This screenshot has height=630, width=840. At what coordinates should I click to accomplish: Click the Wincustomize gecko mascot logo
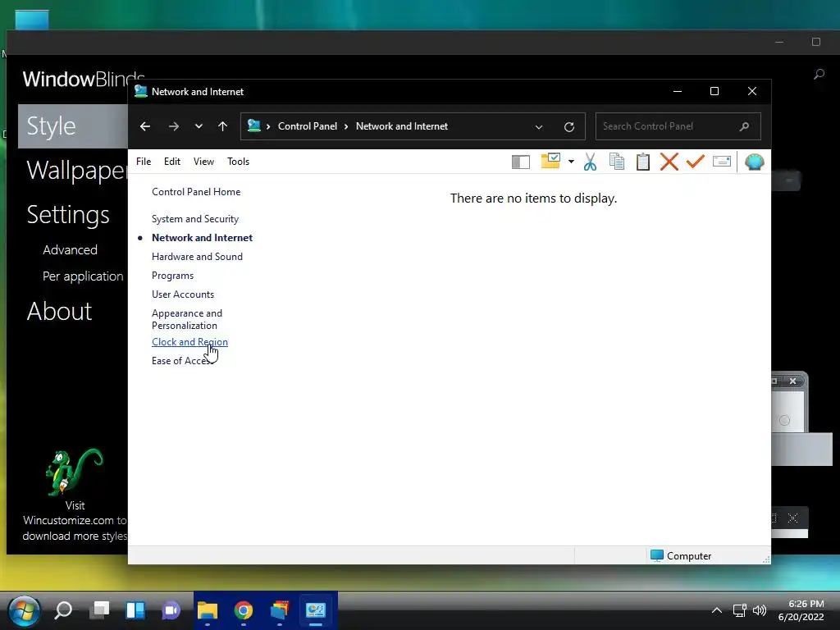(x=74, y=472)
